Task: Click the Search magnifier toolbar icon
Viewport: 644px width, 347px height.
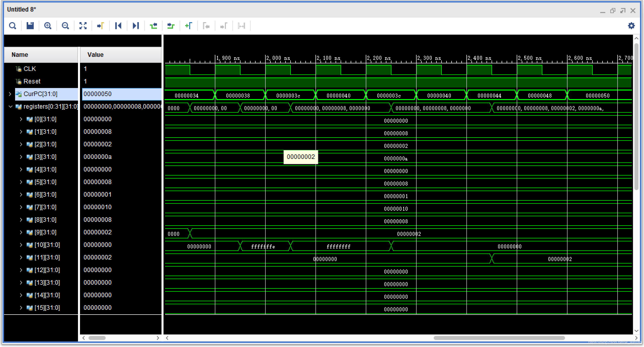Action: pos(12,26)
